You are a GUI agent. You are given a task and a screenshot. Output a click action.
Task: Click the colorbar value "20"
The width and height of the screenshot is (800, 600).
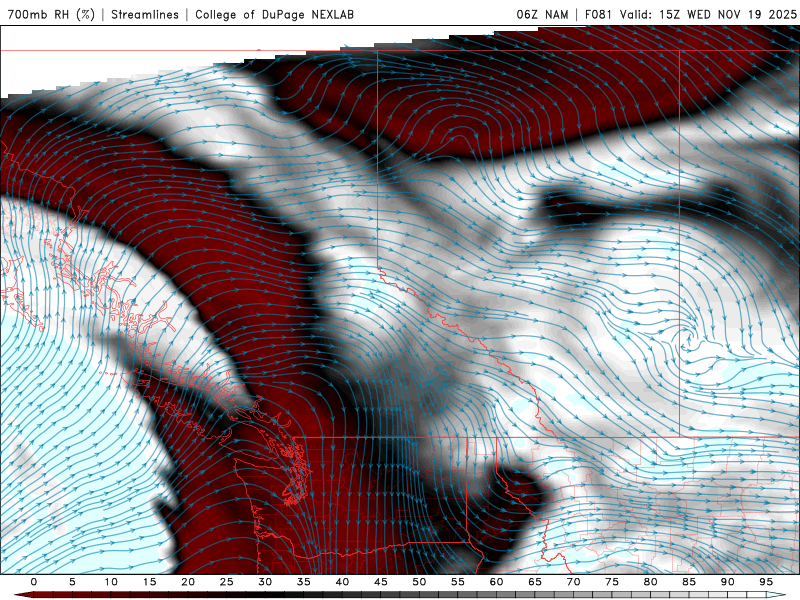(188, 582)
